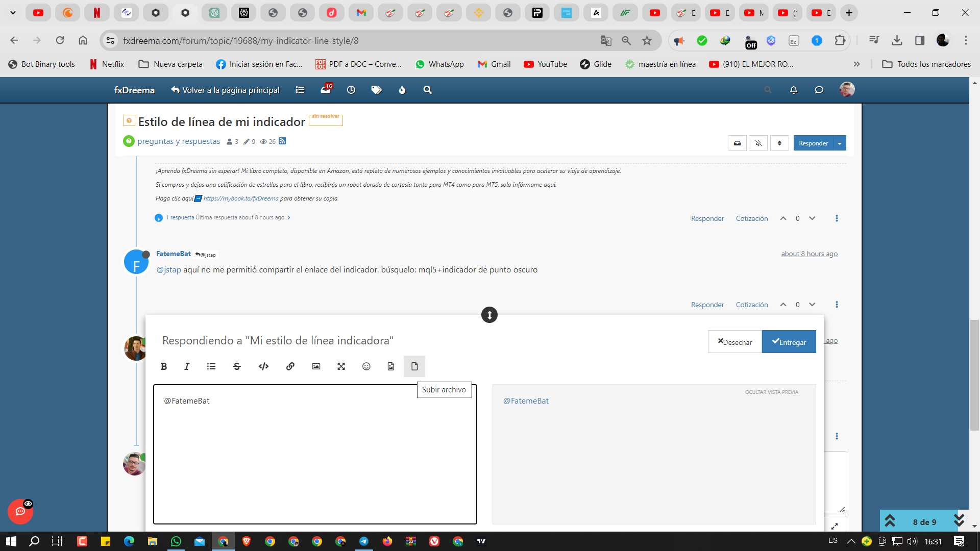
Task: Go to fxDreema forum home logo
Action: 134,90
